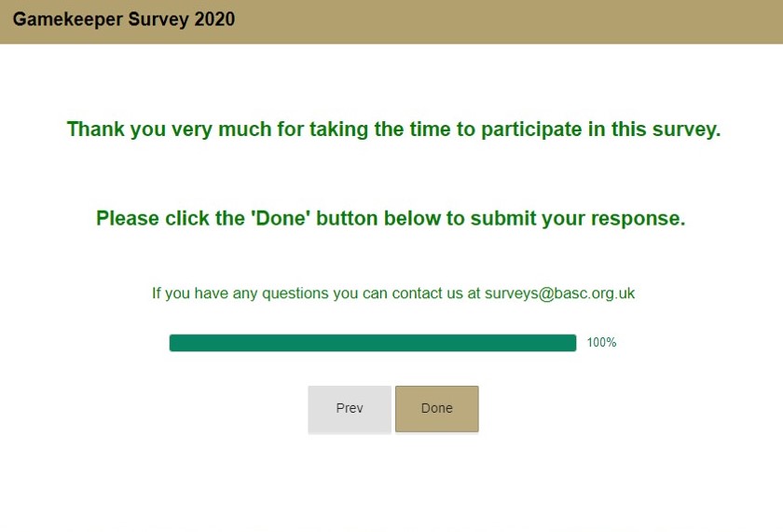The width and height of the screenshot is (783, 532).
Task: Click the Gamekeeper Survey 2020 title
Action: (124, 20)
